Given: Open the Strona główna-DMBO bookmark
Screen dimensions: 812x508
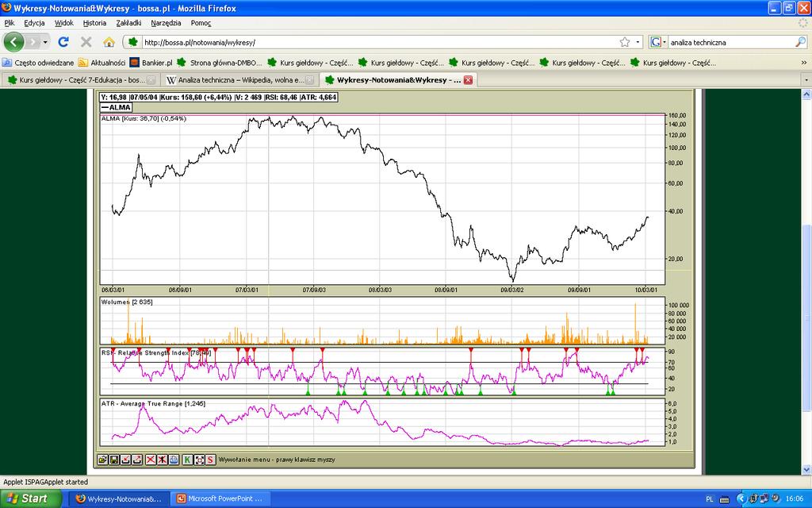Looking at the screenshot, I should tap(220, 62).
